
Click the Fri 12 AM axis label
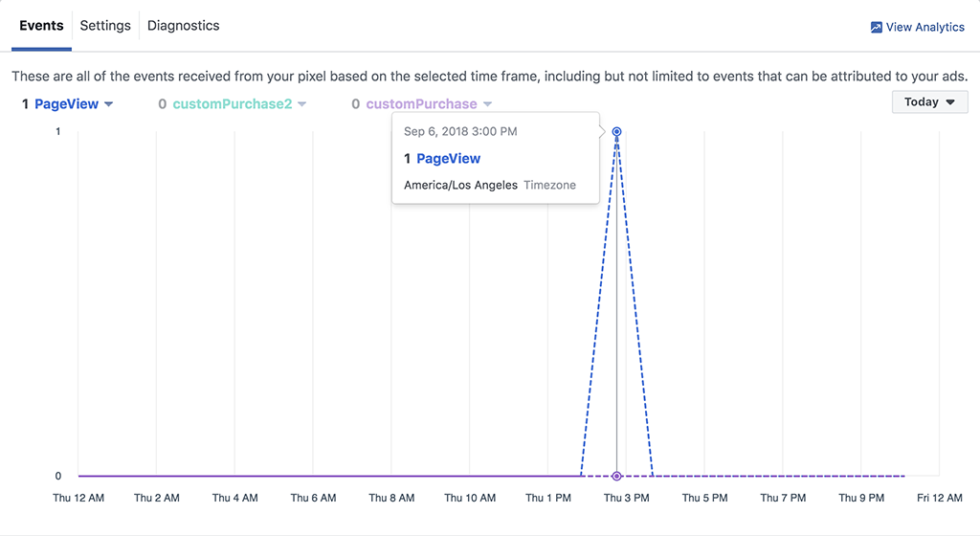940,498
